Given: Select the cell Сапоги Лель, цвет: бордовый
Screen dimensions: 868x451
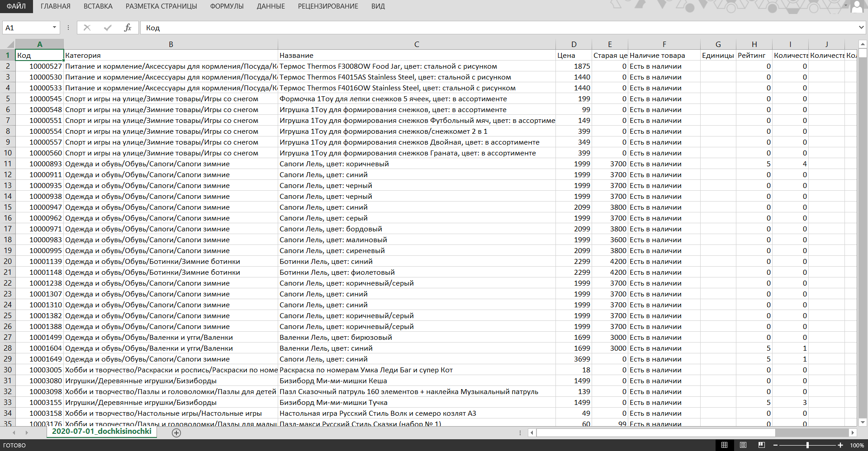Looking at the screenshot, I should (x=417, y=229).
